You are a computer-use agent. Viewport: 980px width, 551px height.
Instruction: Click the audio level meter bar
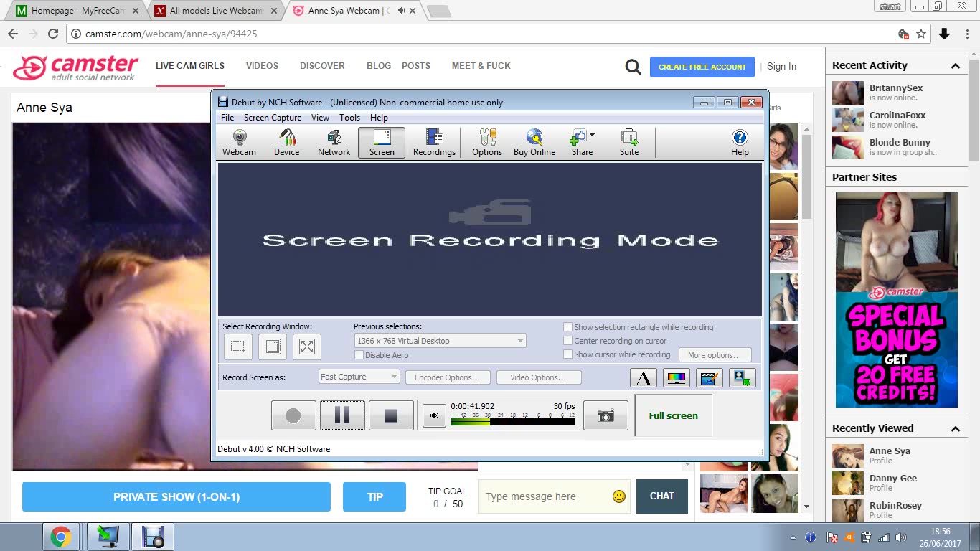(x=513, y=422)
